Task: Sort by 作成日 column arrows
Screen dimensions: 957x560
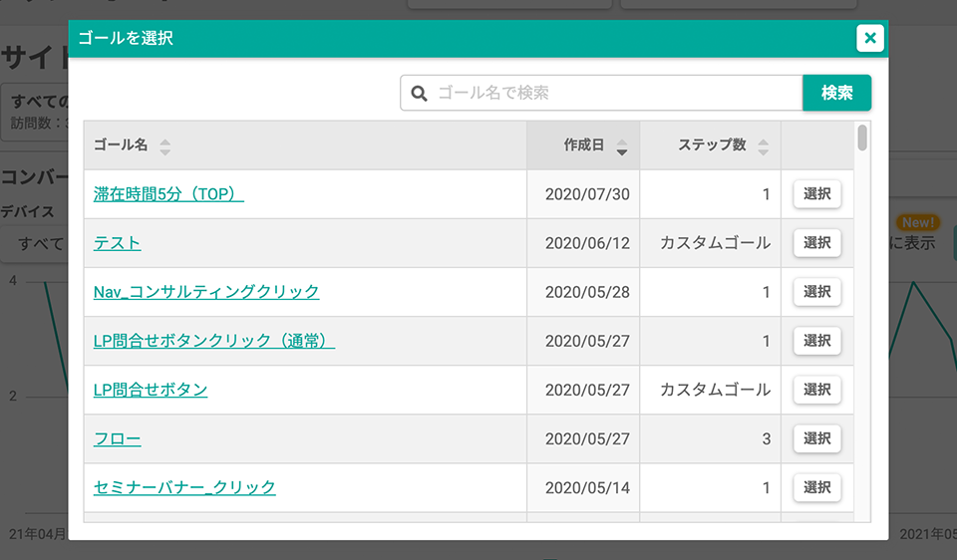Action: pyautogui.click(x=621, y=146)
